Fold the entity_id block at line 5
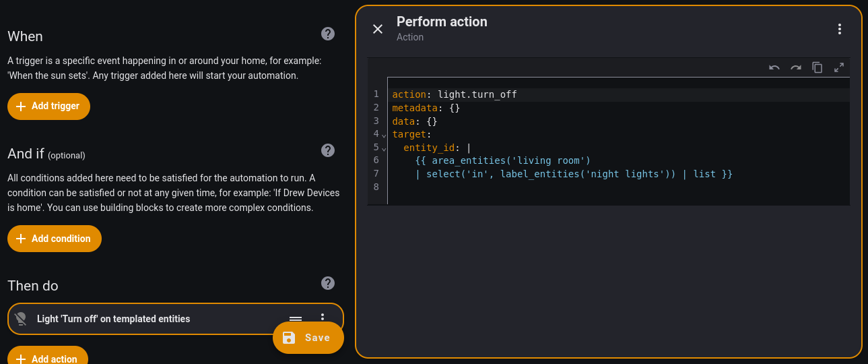This screenshot has width=868, height=364. [384, 148]
